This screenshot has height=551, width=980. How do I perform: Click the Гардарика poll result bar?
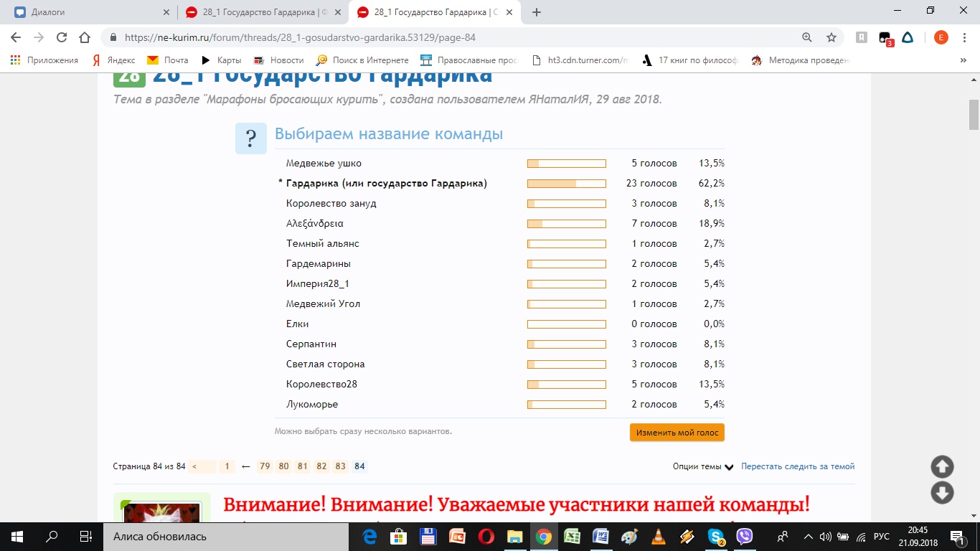tap(567, 184)
